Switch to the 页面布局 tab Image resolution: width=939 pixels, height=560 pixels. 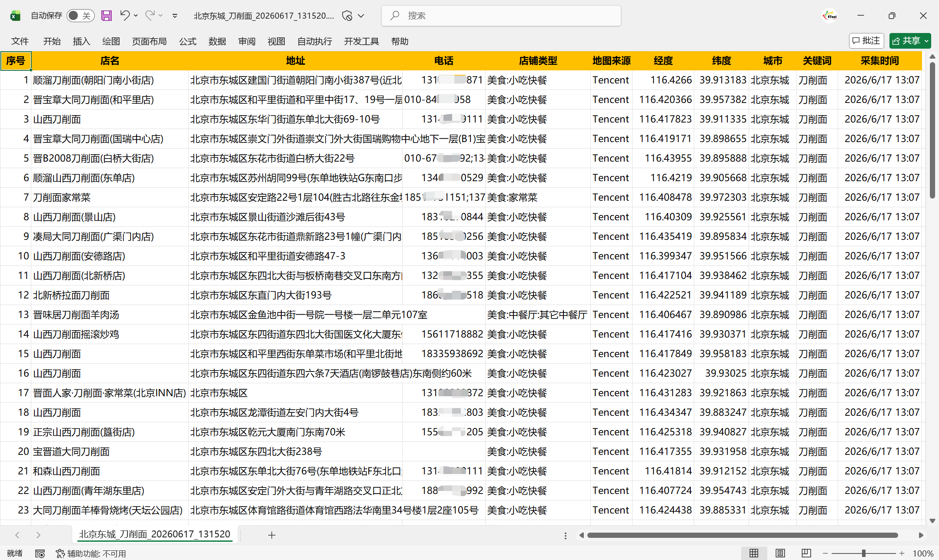coord(150,41)
